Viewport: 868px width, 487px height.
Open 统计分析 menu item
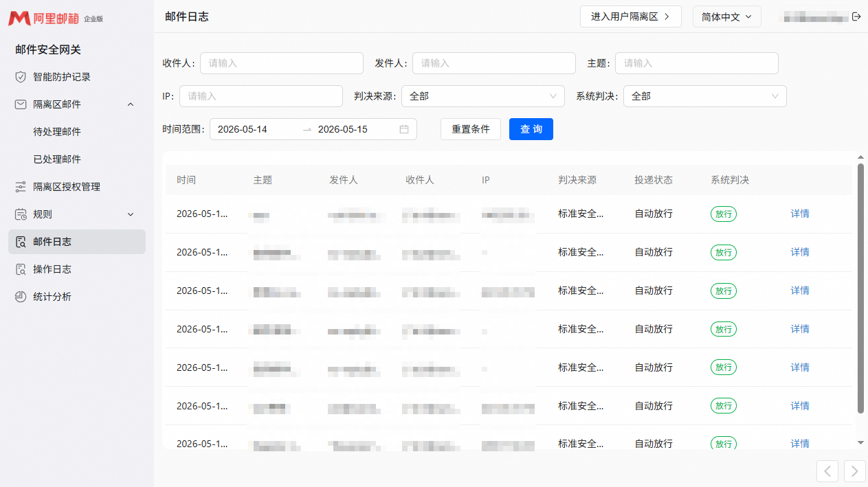click(x=77, y=297)
